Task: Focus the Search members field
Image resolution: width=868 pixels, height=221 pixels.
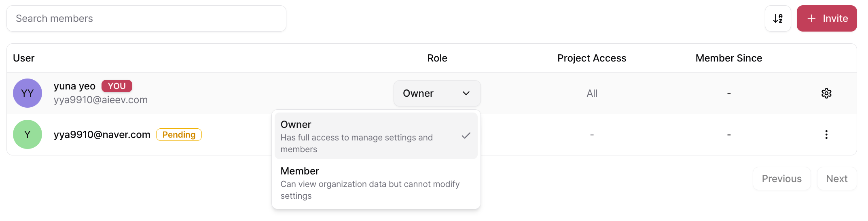Action: [x=146, y=19]
